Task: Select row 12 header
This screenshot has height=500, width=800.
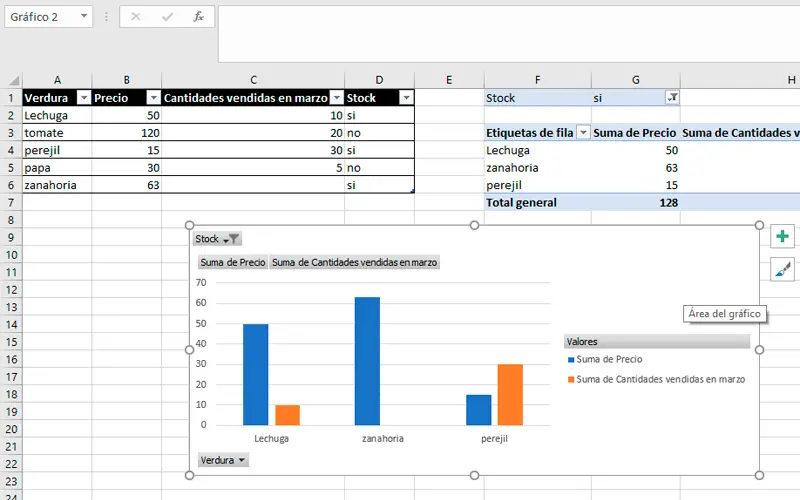Action: click(11, 290)
